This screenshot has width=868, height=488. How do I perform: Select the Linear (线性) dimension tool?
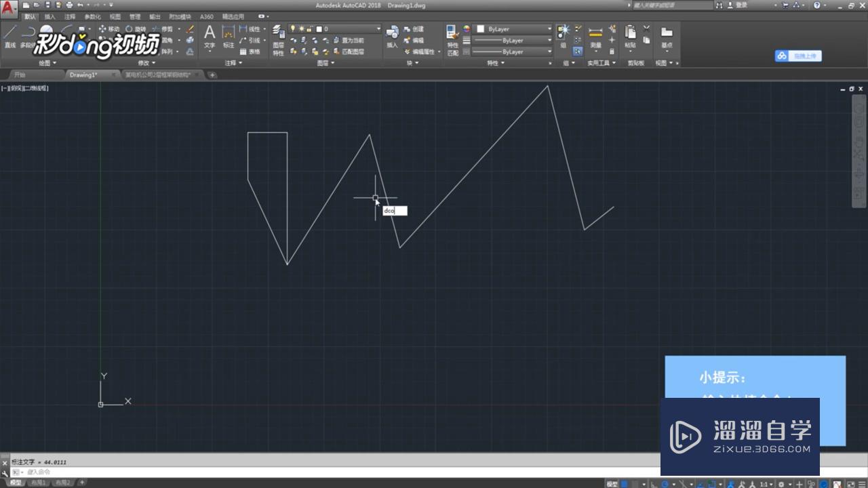click(x=250, y=29)
